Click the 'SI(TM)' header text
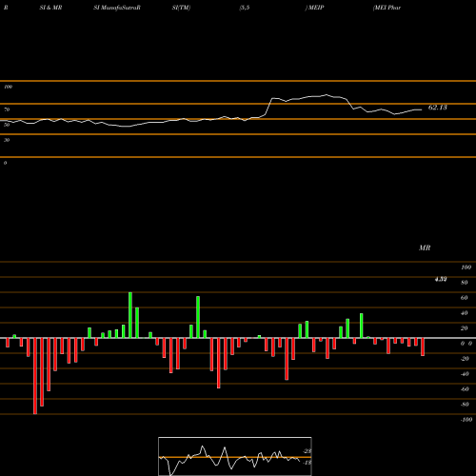 pyautogui.click(x=181, y=8)
